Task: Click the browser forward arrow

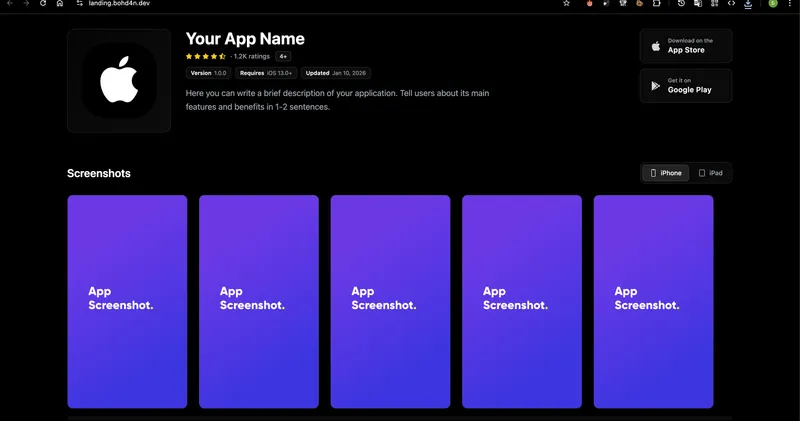Action: (26, 4)
